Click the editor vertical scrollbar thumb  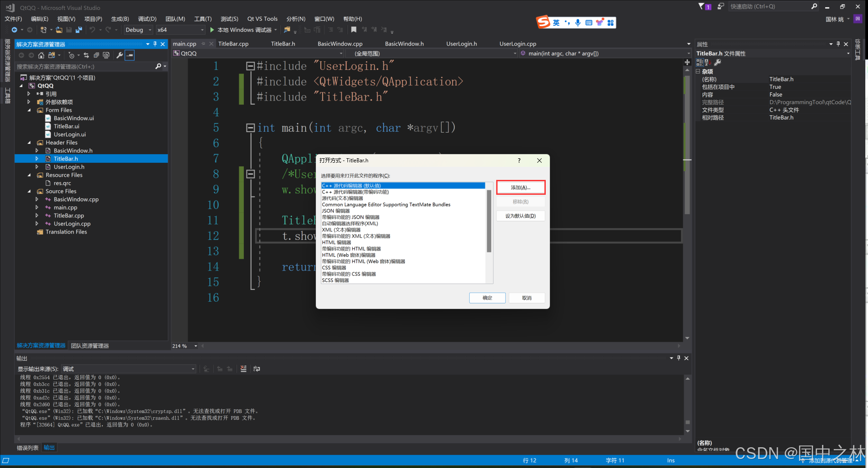tap(687, 144)
